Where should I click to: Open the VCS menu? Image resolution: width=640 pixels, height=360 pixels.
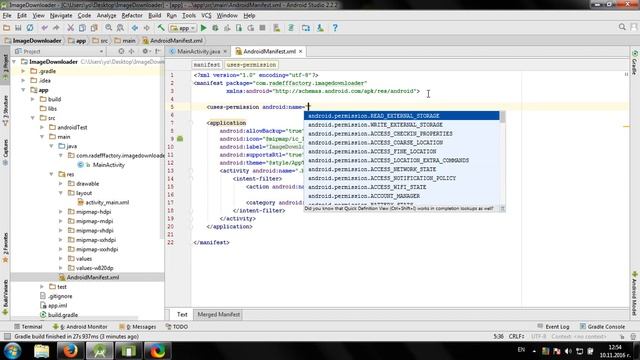tap(206, 16)
